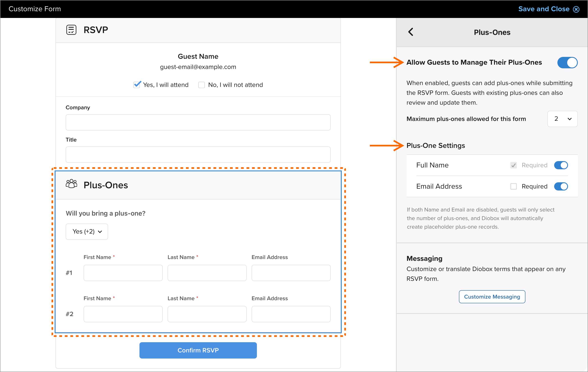Focus Email Address field for plus-one #2
The height and width of the screenshot is (372, 588).
coord(291,314)
